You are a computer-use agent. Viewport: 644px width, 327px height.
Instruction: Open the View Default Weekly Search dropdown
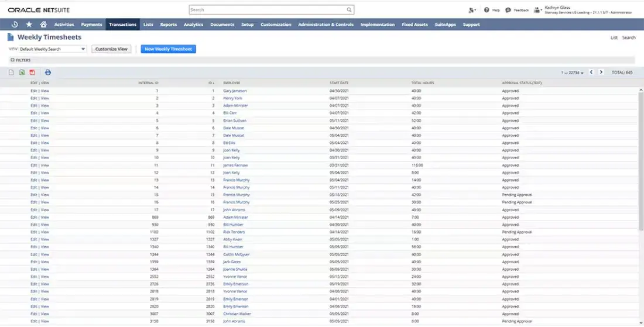click(53, 49)
